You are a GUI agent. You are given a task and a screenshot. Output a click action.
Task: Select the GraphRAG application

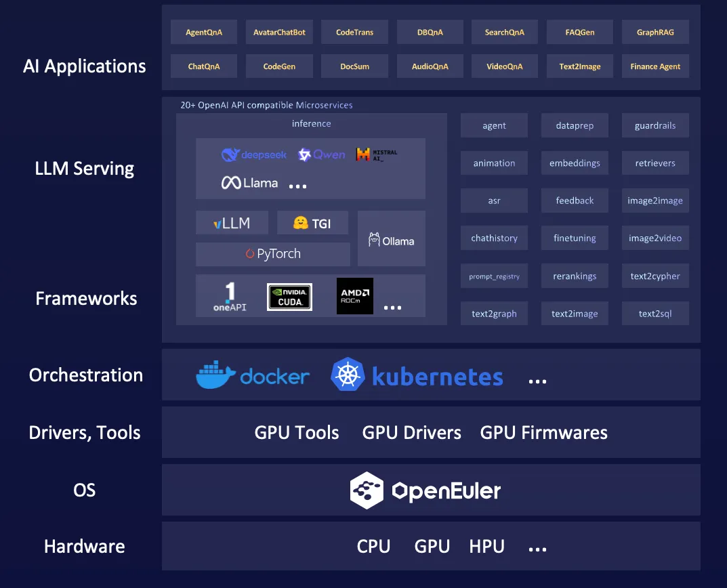(655, 33)
